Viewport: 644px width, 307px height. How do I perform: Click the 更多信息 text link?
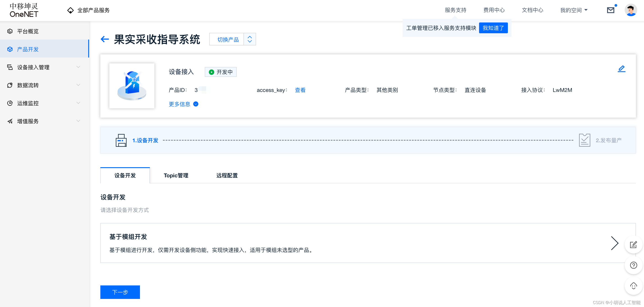(179, 104)
